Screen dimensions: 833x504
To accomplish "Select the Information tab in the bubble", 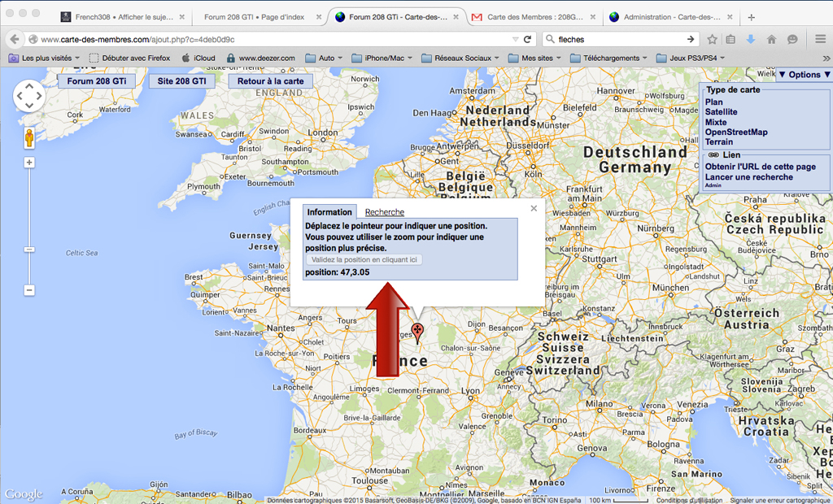I will (x=329, y=212).
